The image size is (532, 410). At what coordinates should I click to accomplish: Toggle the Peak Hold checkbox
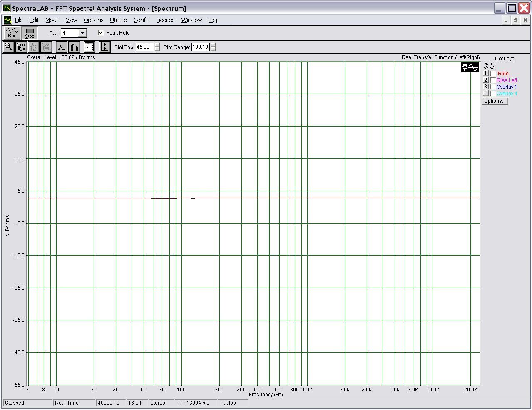(x=101, y=33)
